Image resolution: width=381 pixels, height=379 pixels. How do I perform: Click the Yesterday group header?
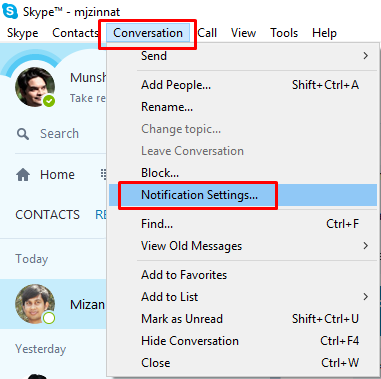click(x=41, y=349)
